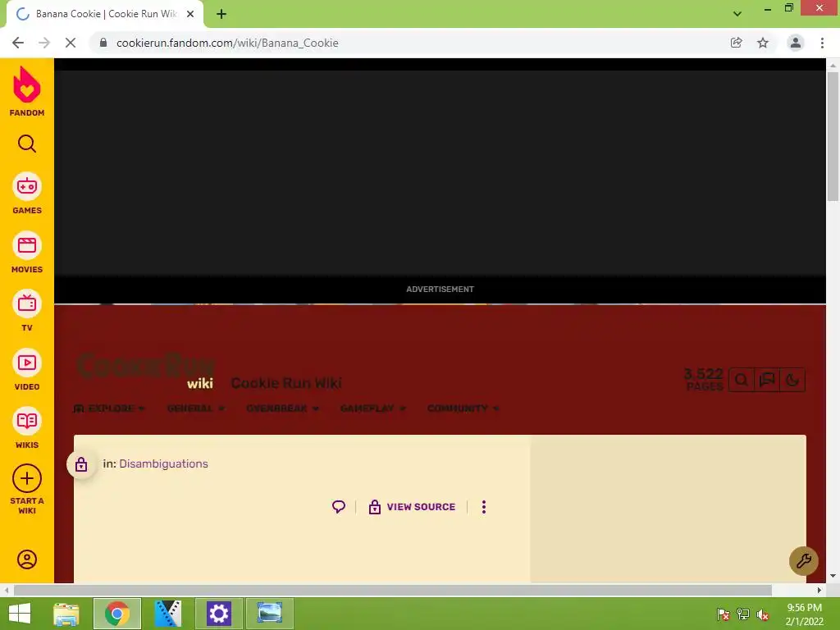Open the picture viewer taskbar icon
The height and width of the screenshot is (630, 840).
point(269,614)
